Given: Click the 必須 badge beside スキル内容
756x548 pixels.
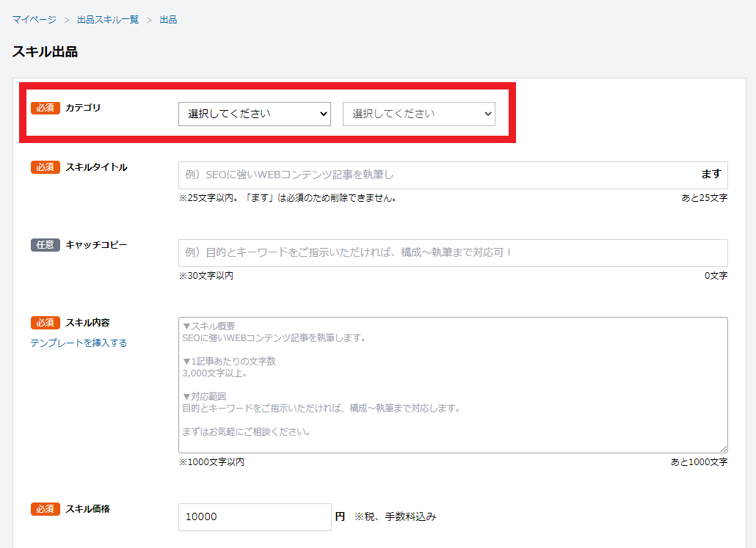Looking at the screenshot, I should 45,323.
